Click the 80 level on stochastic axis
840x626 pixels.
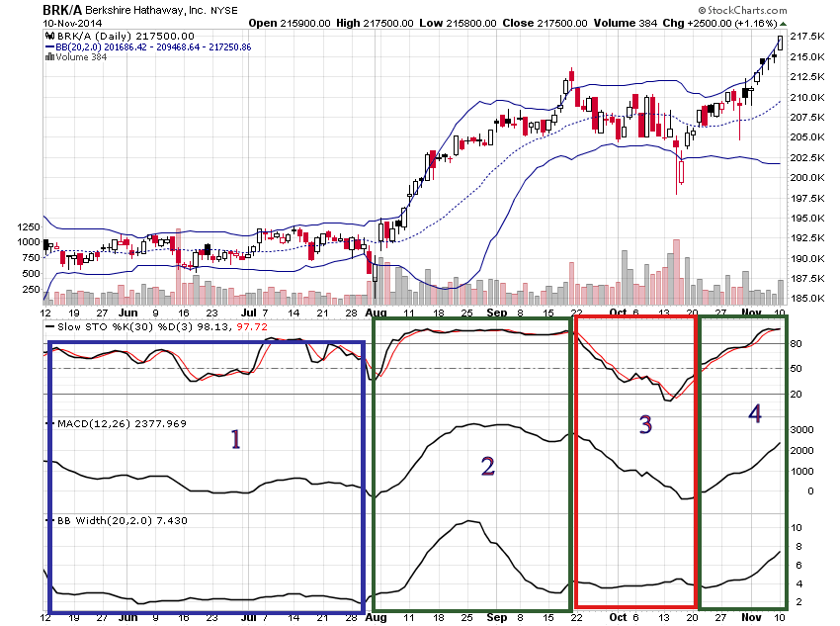pos(797,343)
